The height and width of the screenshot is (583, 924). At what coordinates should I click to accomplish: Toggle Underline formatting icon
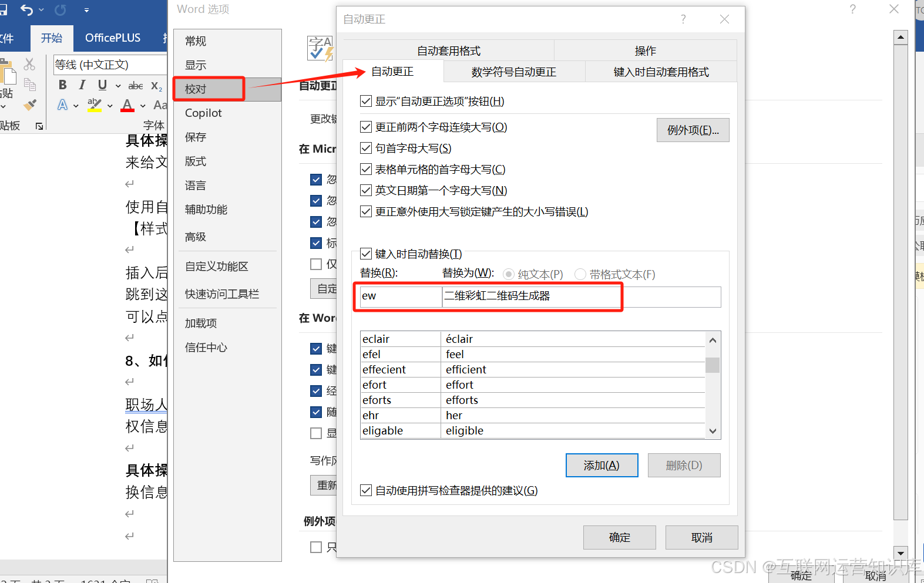click(x=102, y=85)
